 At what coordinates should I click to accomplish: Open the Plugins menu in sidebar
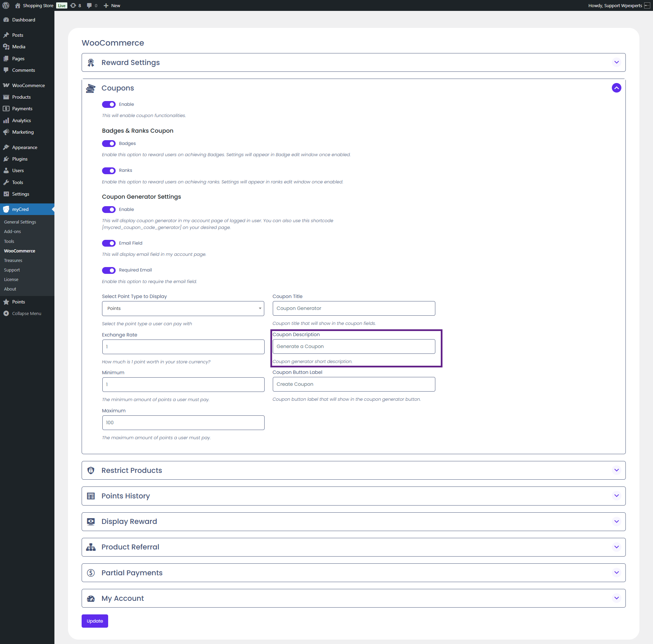20,159
